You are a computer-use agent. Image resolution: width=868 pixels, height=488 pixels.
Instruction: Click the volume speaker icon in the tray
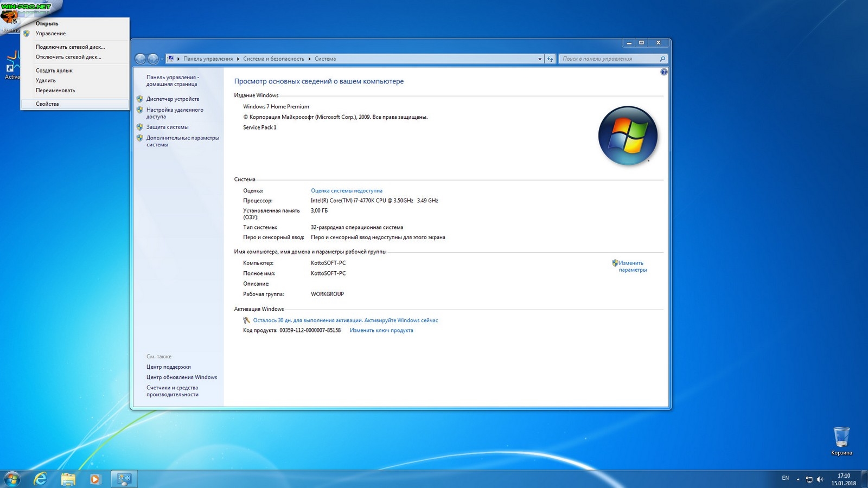pos(820,479)
